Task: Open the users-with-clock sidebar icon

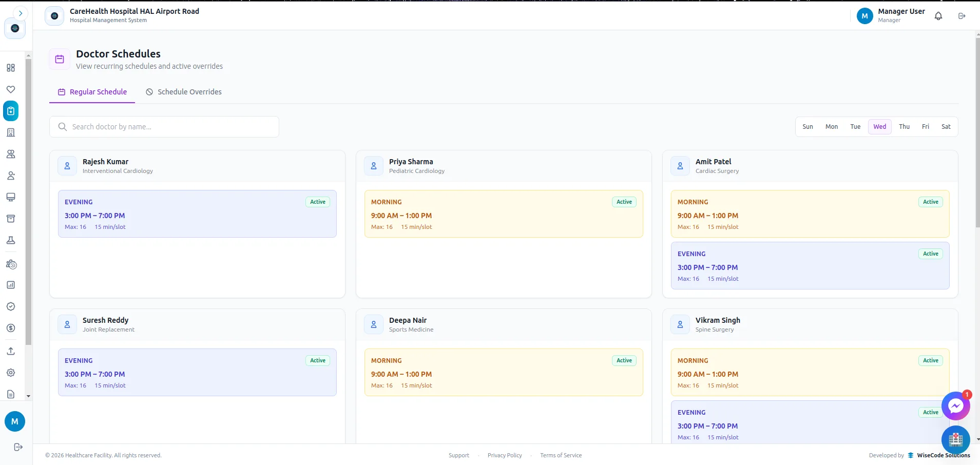Action: 11,264
